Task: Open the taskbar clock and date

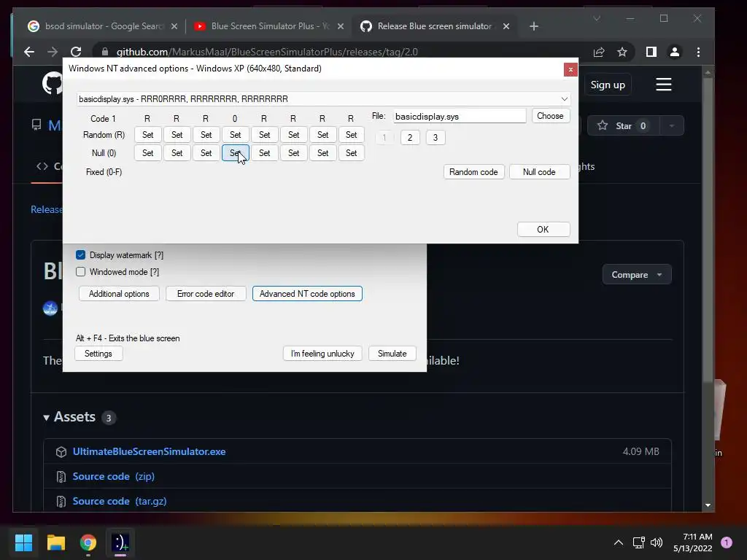Action: coord(693,542)
